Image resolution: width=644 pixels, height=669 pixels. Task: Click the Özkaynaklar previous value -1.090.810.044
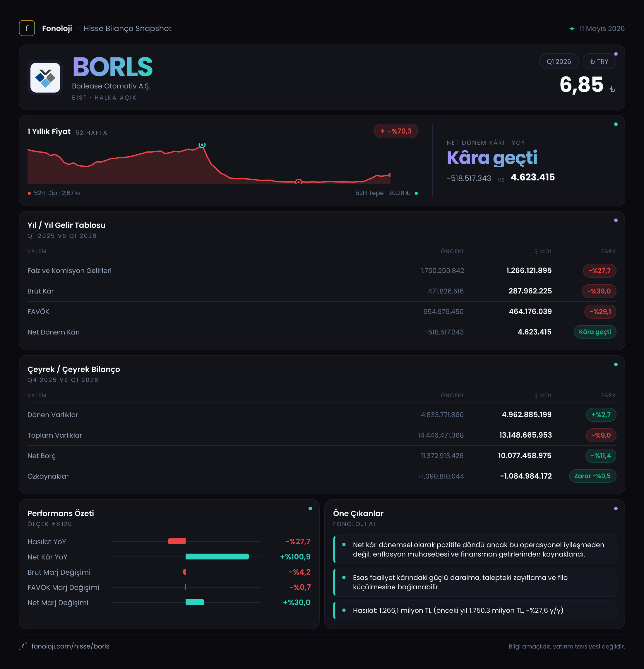(441, 476)
